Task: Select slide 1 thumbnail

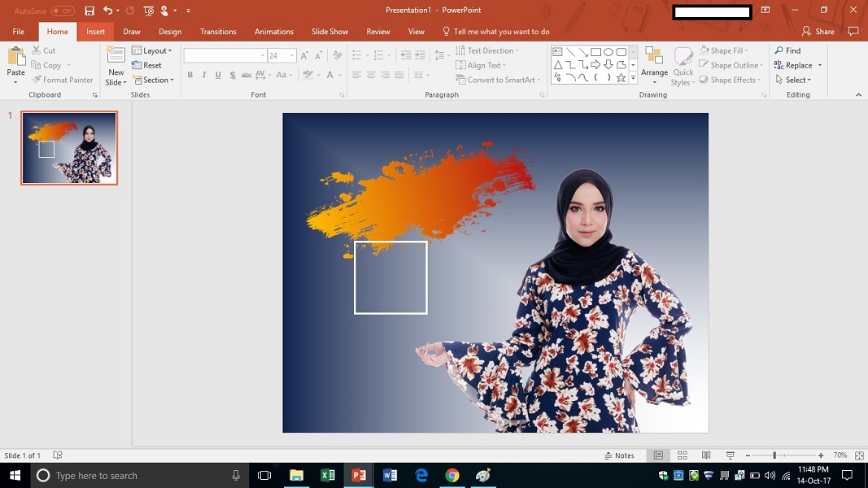Action: click(69, 148)
